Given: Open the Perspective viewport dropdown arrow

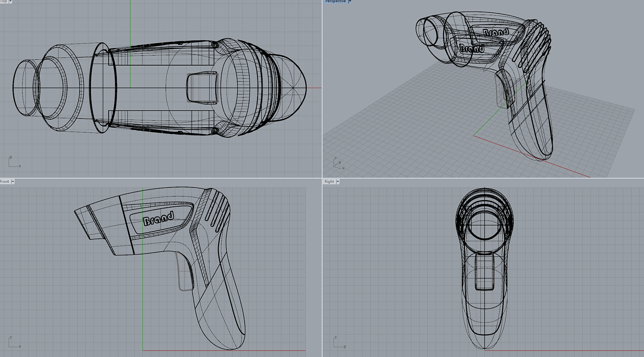Looking at the screenshot, I should tap(350, 1).
